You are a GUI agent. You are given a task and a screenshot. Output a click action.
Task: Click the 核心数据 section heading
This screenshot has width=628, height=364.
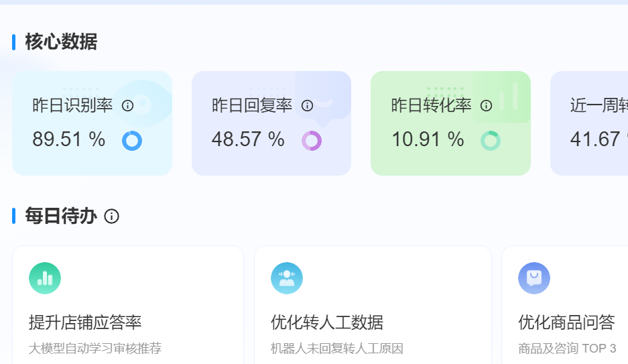[61, 42]
